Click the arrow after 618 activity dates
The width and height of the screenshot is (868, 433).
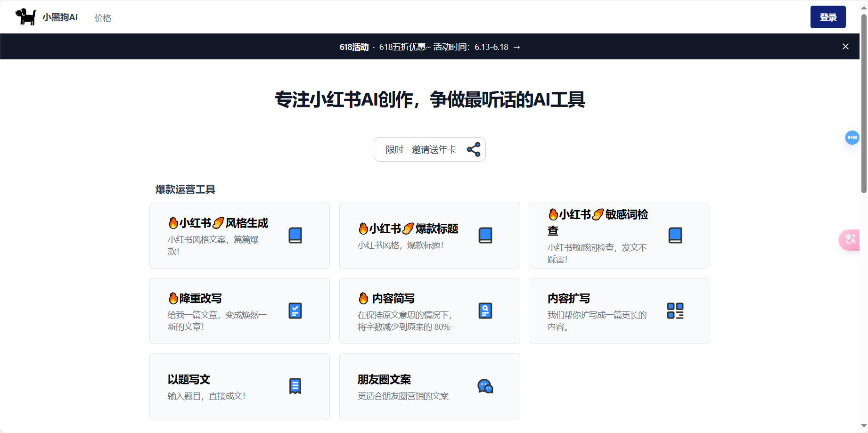coord(517,47)
